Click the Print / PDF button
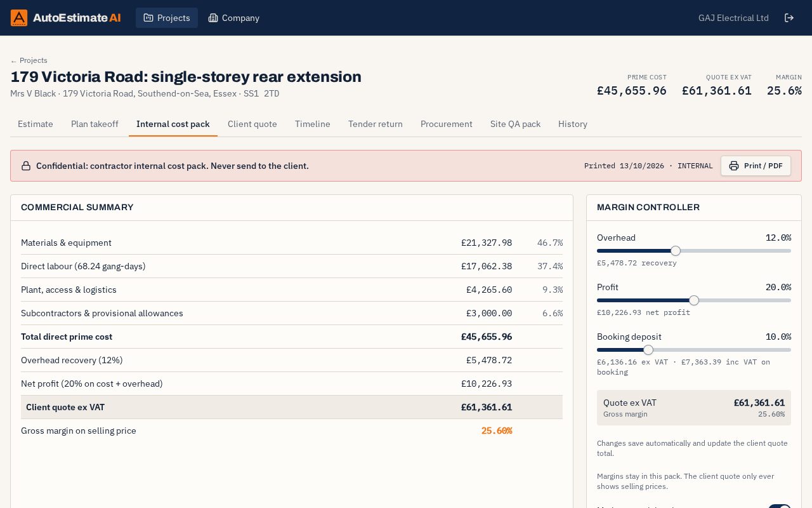The width and height of the screenshot is (812, 508). point(756,166)
